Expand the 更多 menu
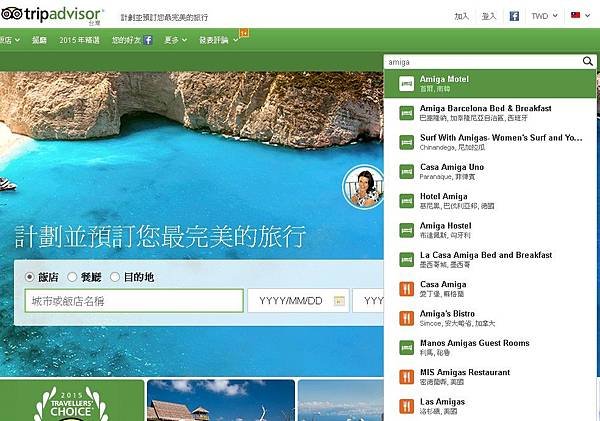This screenshot has height=421, width=600. (x=176, y=40)
